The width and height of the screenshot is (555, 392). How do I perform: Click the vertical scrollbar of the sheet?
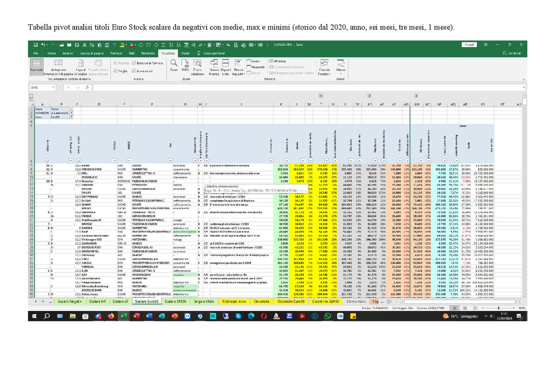tap(525, 196)
